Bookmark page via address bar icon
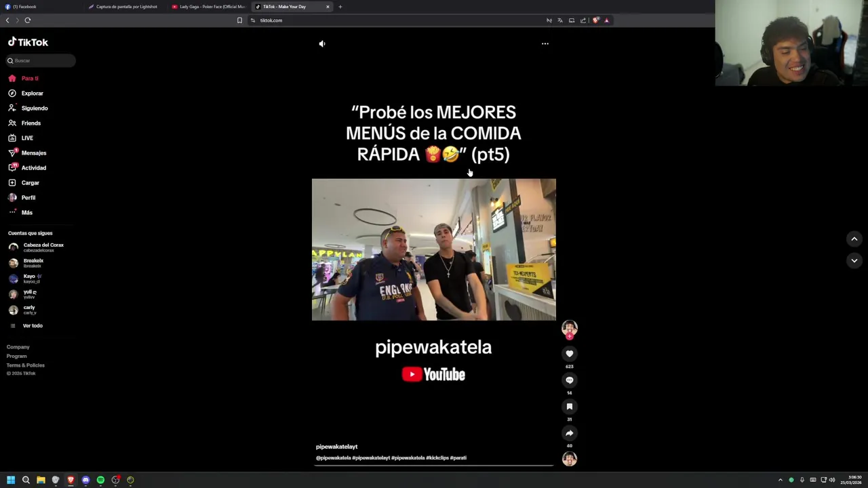Image resolution: width=868 pixels, height=488 pixels. (239, 20)
